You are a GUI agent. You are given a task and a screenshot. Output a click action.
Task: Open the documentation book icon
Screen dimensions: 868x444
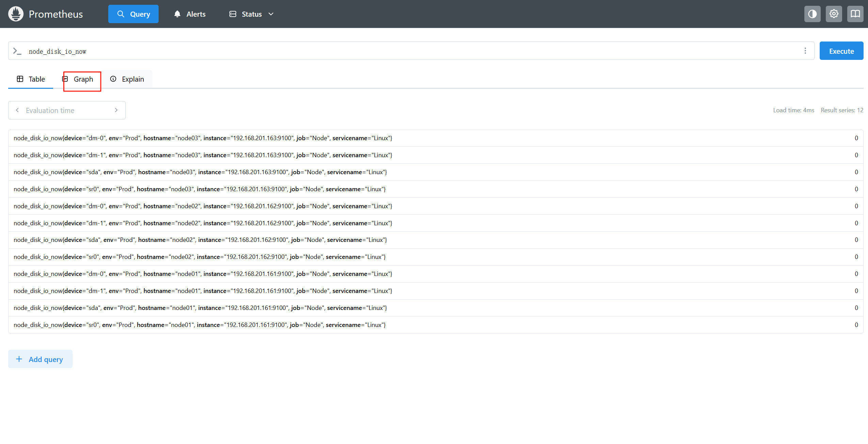click(x=855, y=14)
